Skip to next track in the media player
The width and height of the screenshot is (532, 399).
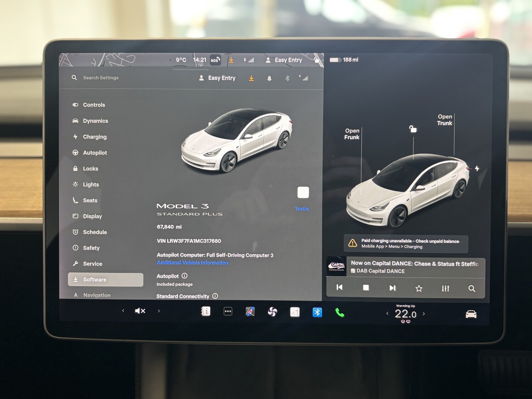pos(392,288)
